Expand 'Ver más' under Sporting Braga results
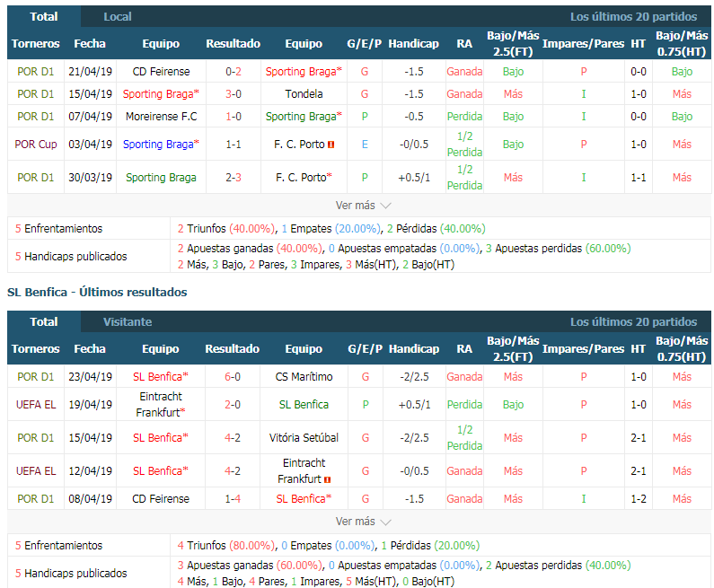The width and height of the screenshot is (714, 588). tap(363, 206)
